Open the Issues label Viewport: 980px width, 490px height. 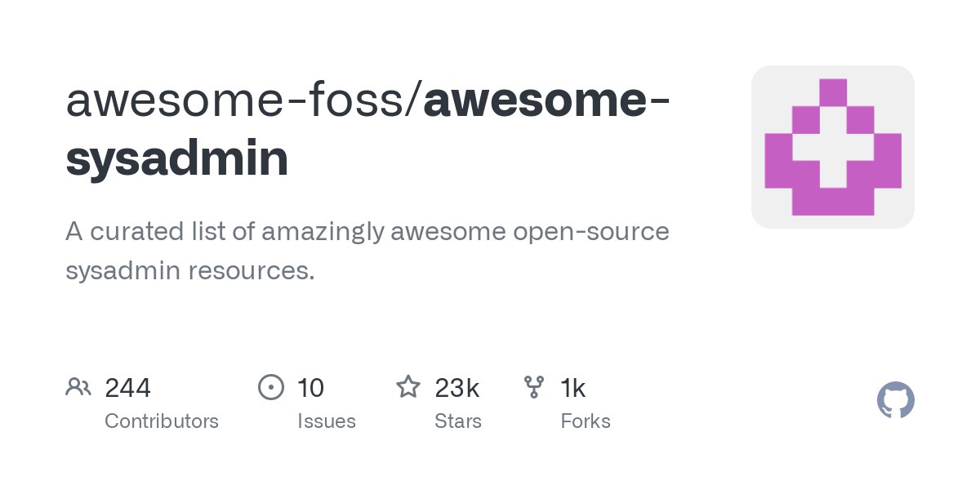click(x=327, y=421)
